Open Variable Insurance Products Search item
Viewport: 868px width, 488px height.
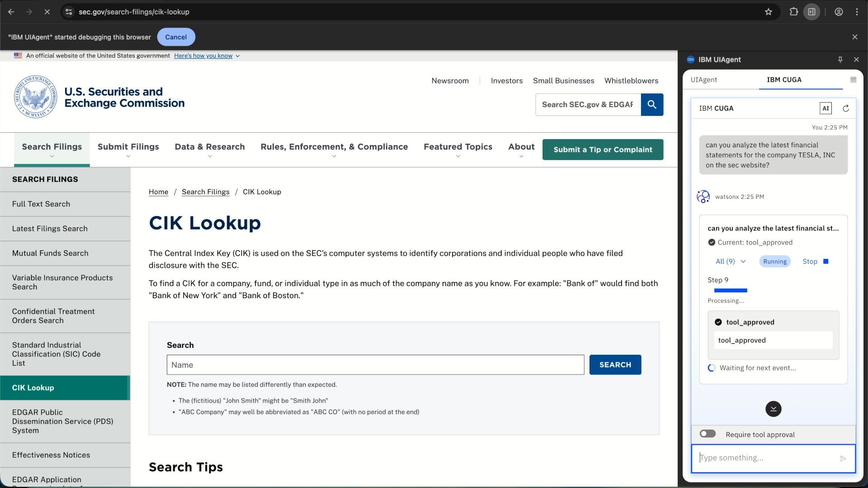pyautogui.click(x=65, y=282)
